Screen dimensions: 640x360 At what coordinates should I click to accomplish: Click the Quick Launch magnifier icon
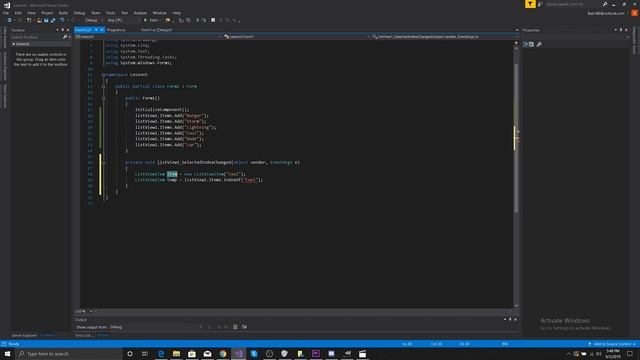coord(604,4)
